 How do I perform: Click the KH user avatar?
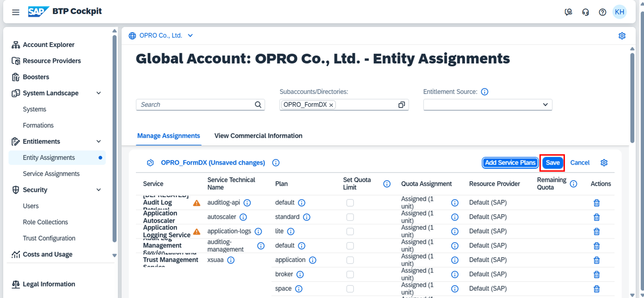pos(619,12)
